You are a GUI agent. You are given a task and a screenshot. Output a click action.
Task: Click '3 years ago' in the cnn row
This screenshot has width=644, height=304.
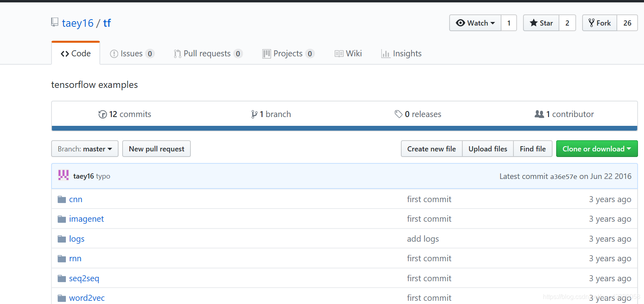click(610, 199)
